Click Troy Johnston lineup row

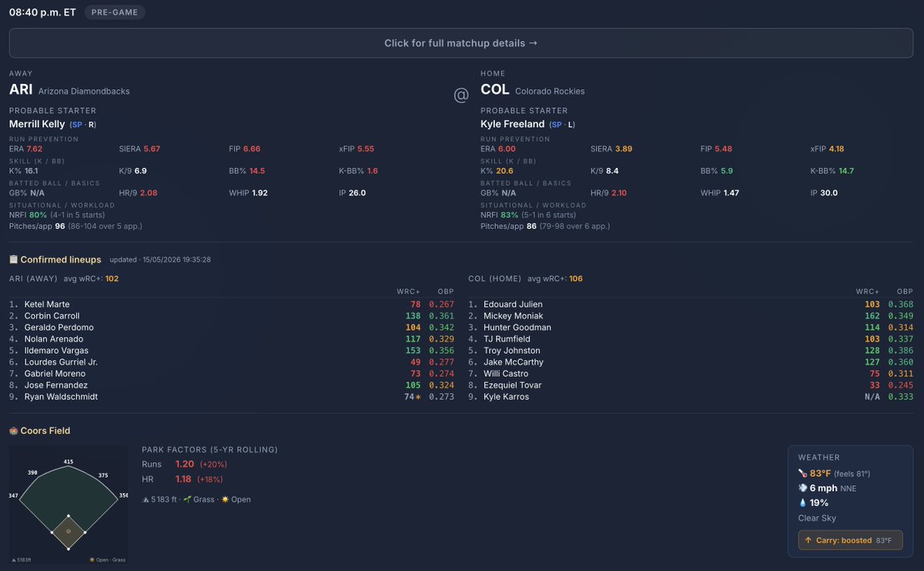691,351
